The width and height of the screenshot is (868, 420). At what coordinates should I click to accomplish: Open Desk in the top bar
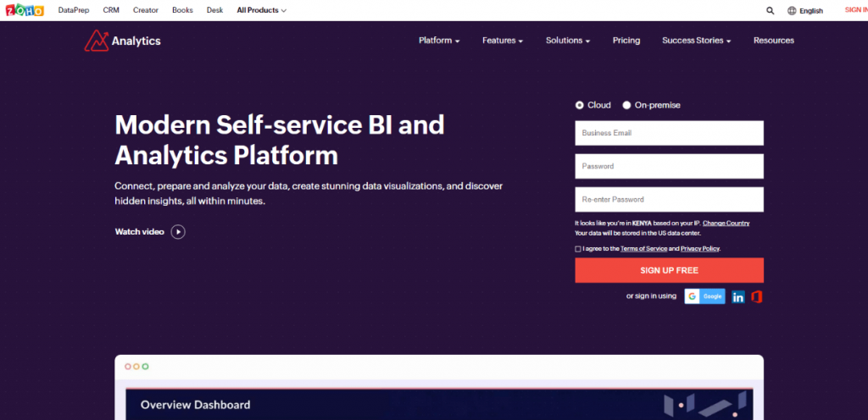click(x=214, y=10)
